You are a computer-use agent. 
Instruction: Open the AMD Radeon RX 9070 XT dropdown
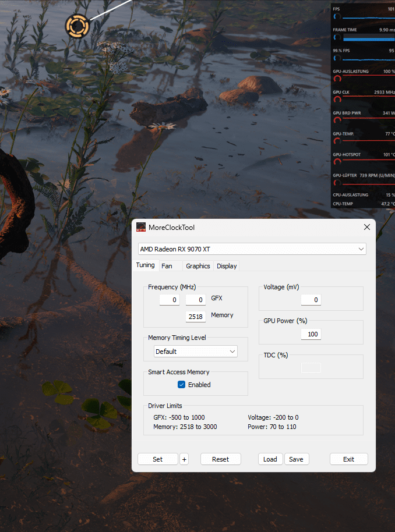coord(252,249)
